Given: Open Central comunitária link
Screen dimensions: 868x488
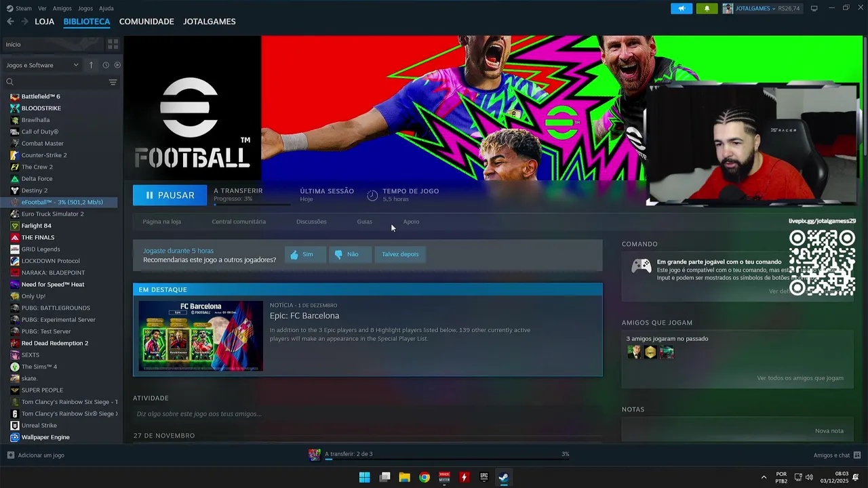Looking at the screenshot, I should [239, 222].
